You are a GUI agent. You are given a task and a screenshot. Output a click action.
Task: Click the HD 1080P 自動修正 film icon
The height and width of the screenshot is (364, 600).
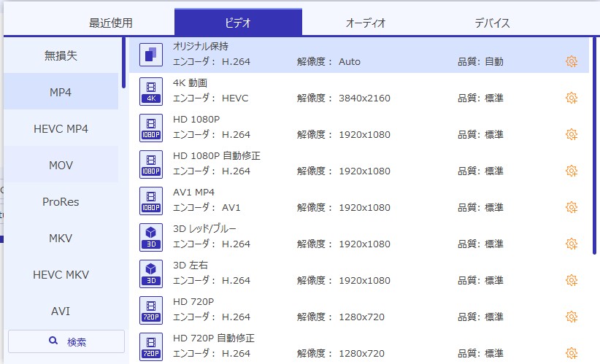click(x=151, y=164)
